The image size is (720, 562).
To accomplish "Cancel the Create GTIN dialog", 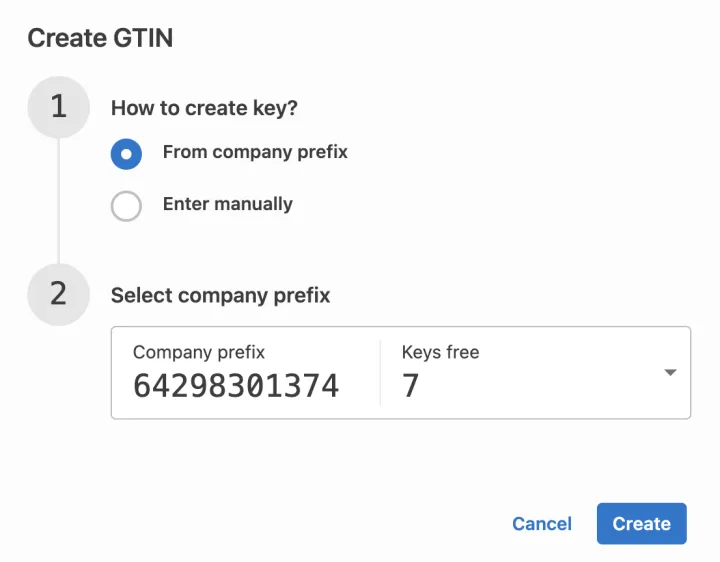I will (x=541, y=524).
